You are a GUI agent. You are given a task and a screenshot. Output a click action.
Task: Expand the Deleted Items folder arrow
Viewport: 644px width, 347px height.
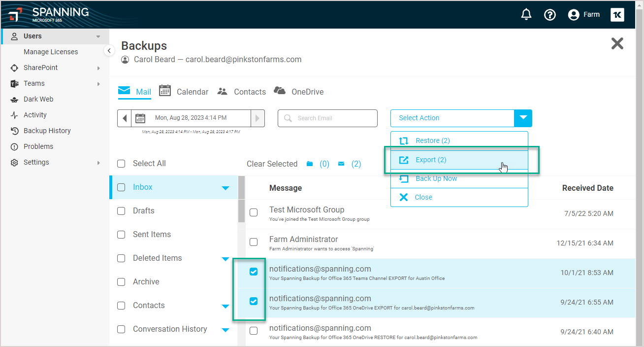coord(225,259)
